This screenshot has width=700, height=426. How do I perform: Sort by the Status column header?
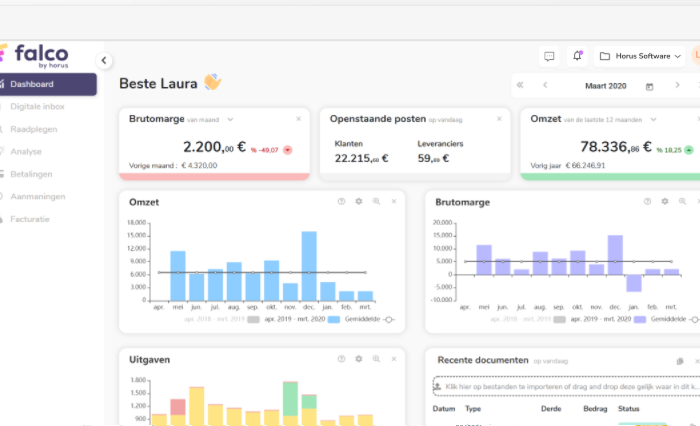click(629, 409)
